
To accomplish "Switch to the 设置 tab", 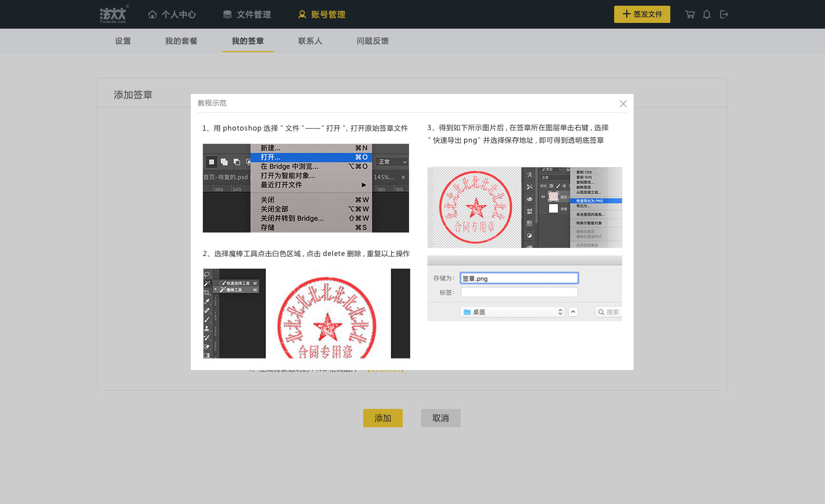I will pyautogui.click(x=123, y=41).
